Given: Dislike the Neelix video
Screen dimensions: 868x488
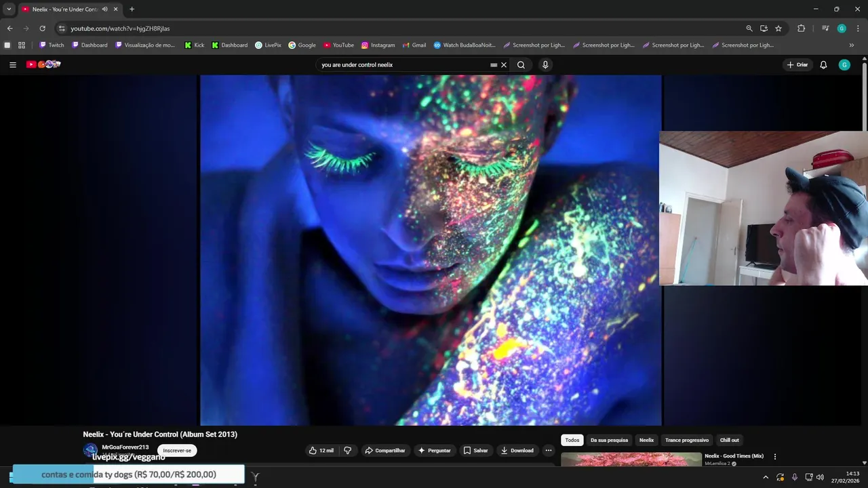Looking at the screenshot, I should [347, 450].
